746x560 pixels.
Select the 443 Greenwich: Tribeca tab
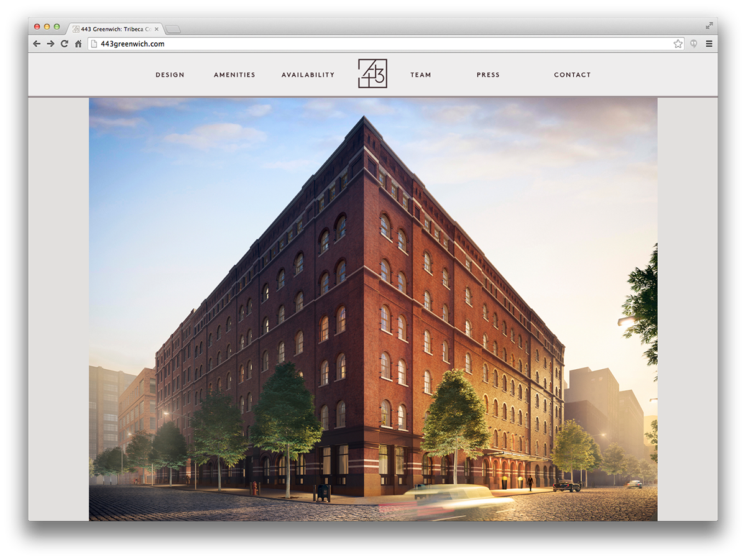point(115,29)
